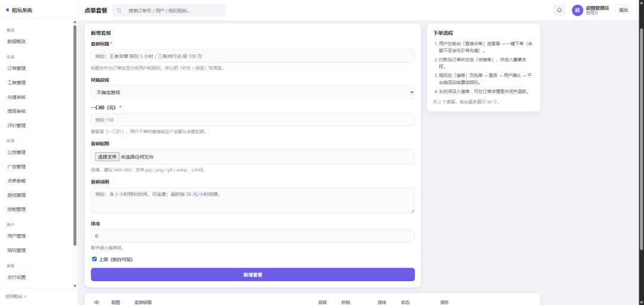Click 选择文件 button

click(x=107, y=157)
